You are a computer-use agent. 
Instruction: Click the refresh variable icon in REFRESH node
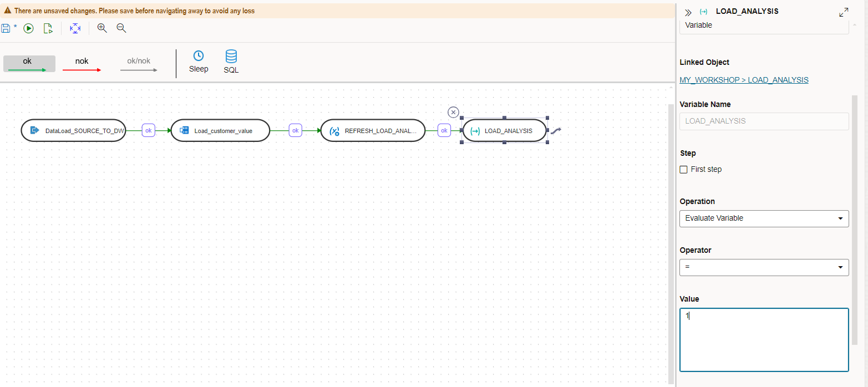coord(334,131)
